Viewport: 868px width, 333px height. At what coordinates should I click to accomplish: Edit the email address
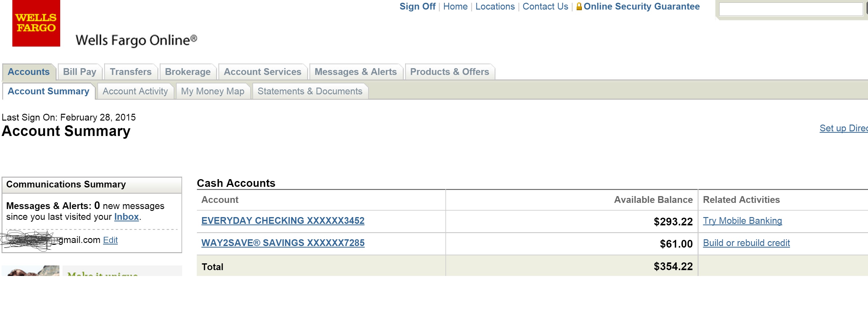pos(110,240)
